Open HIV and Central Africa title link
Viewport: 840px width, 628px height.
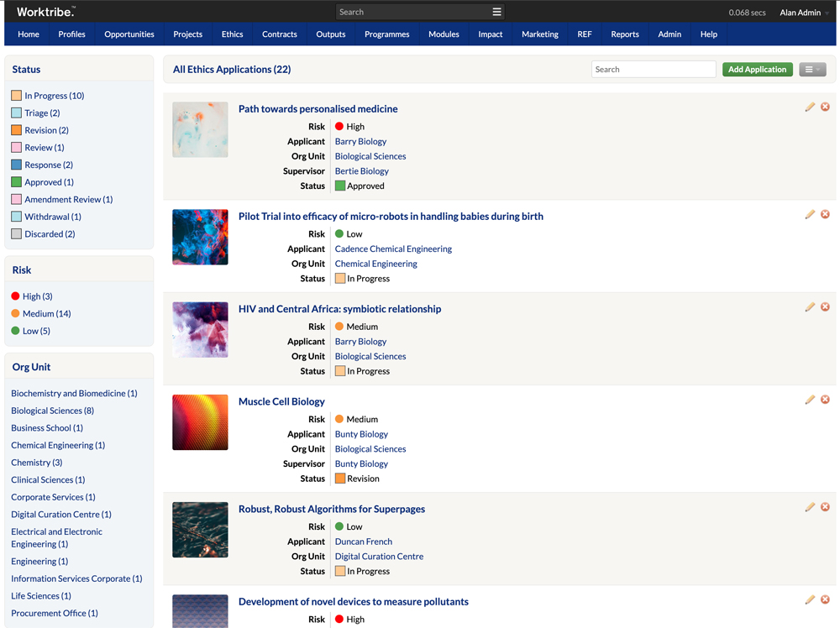[x=339, y=309]
